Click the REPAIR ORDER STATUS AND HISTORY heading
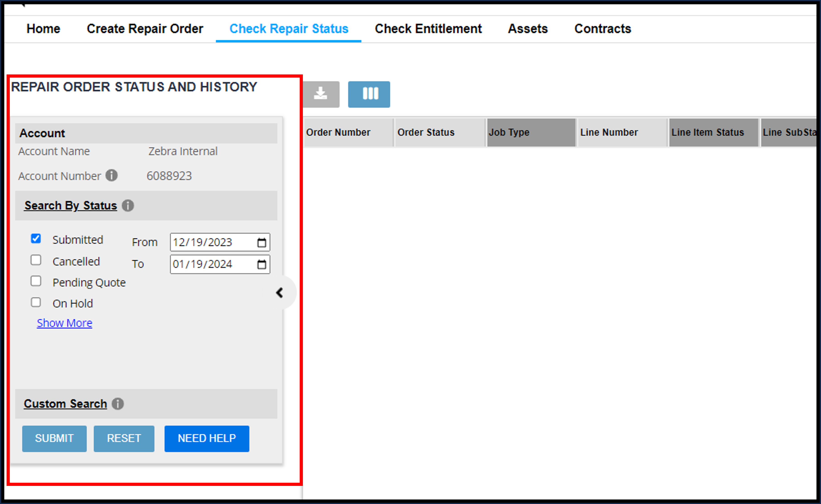This screenshot has width=821, height=504. click(x=134, y=87)
